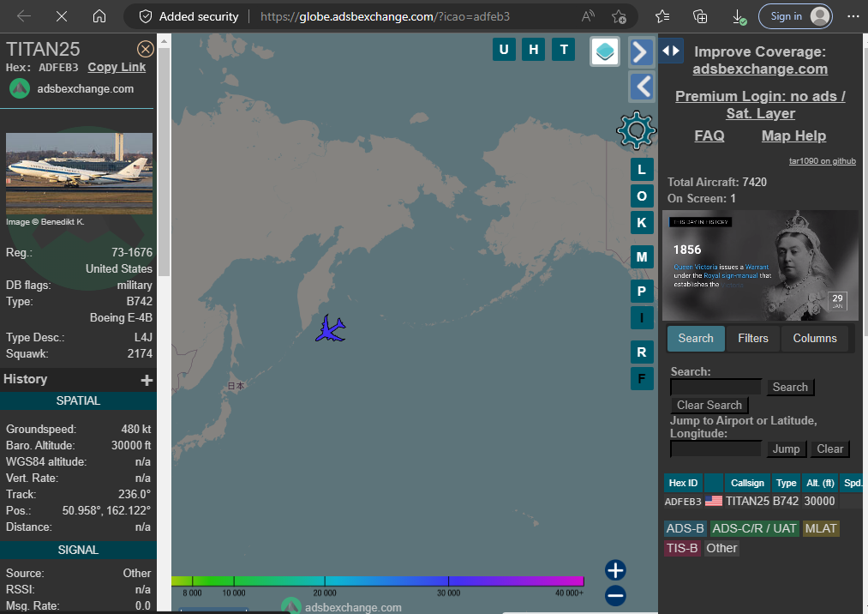
Task: Switch to the Filters tab
Action: click(753, 339)
